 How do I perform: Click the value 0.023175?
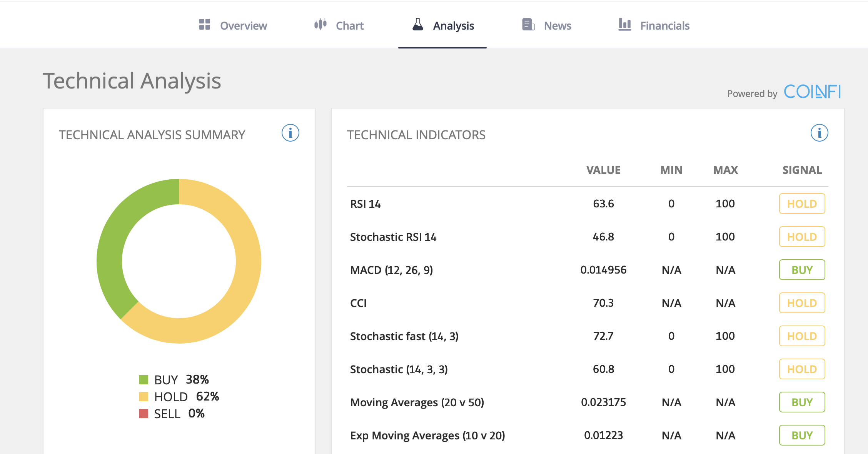(x=603, y=402)
